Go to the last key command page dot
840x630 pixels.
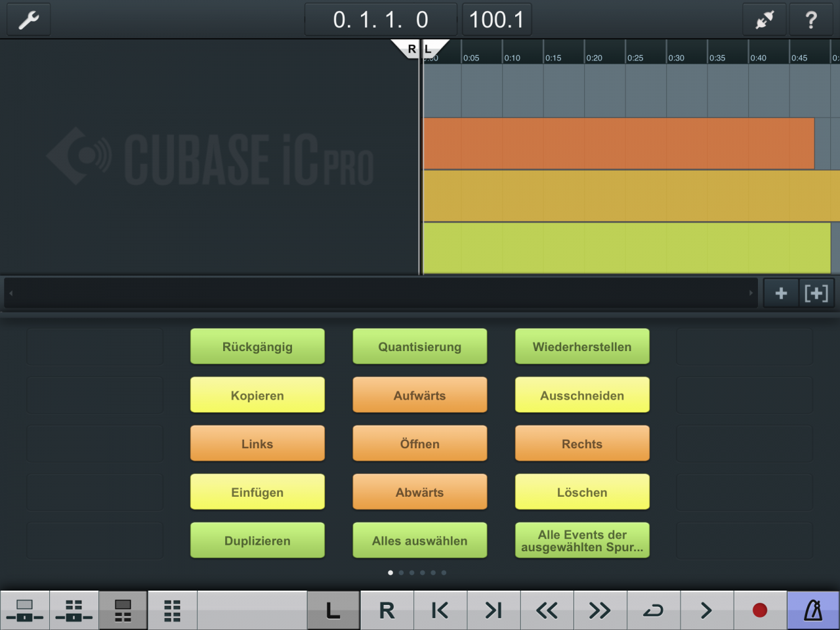(x=444, y=573)
